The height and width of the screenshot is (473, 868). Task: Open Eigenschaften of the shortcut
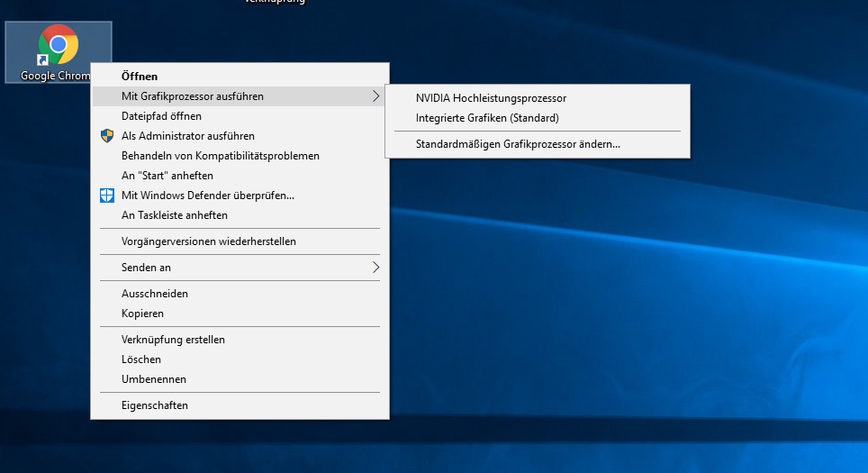pos(240,405)
